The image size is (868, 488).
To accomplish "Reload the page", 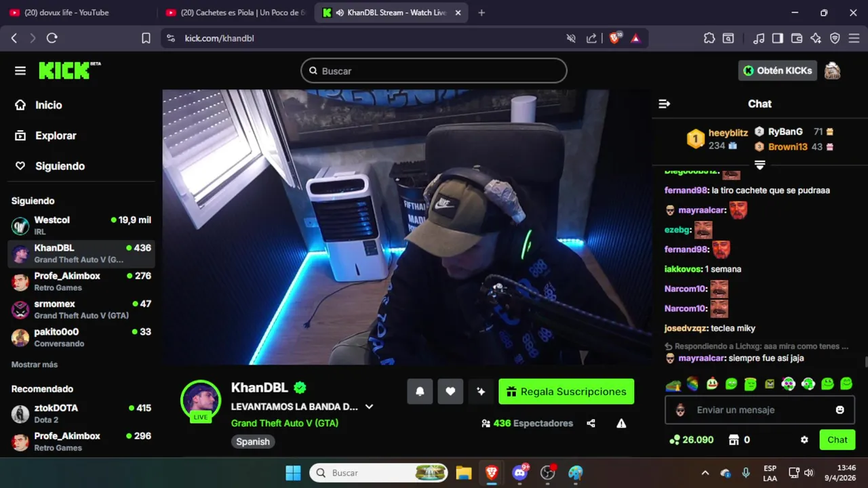I will tap(52, 38).
